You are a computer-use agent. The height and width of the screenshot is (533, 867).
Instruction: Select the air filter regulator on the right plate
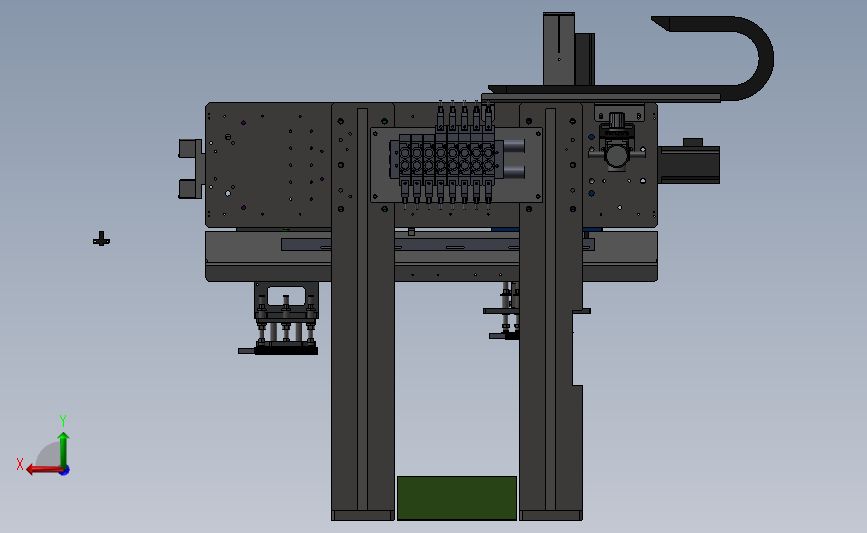(x=617, y=141)
